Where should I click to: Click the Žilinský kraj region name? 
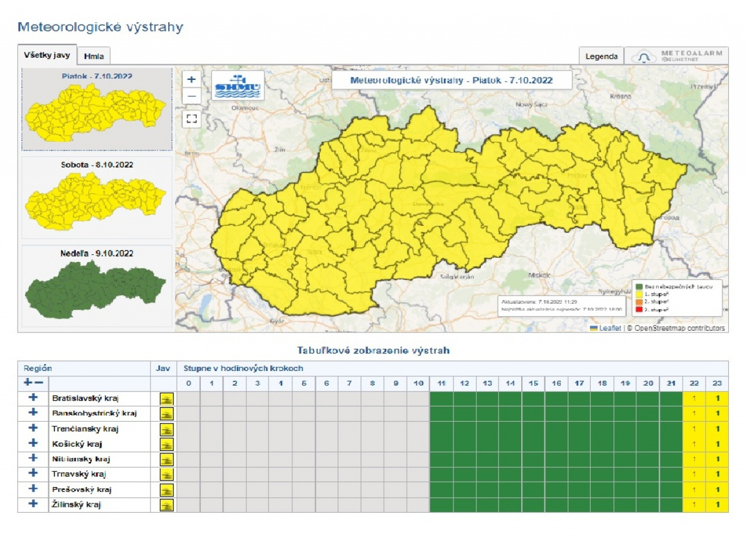click(76, 505)
